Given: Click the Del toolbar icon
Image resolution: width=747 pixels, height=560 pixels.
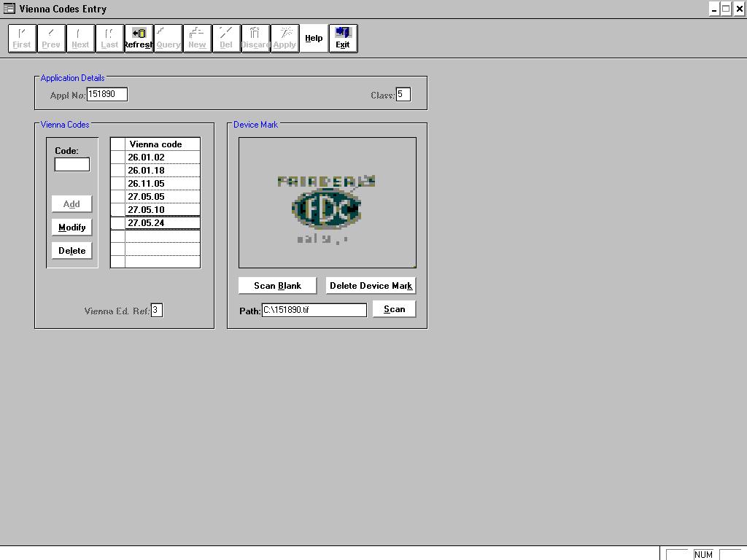Looking at the screenshot, I should (x=226, y=38).
